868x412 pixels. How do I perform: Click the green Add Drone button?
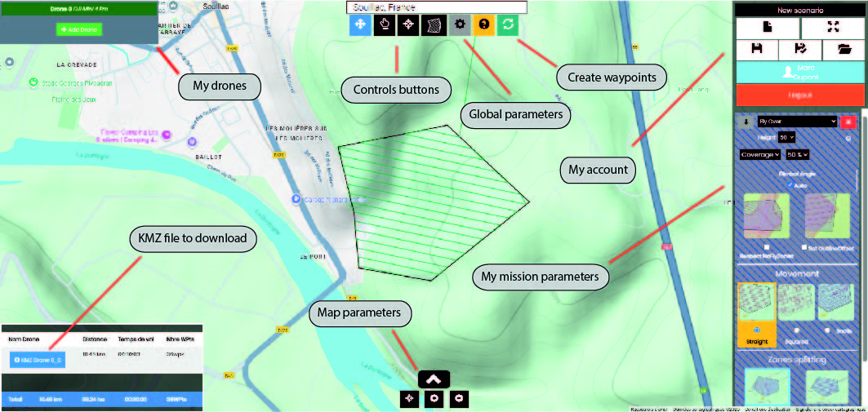click(79, 29)
